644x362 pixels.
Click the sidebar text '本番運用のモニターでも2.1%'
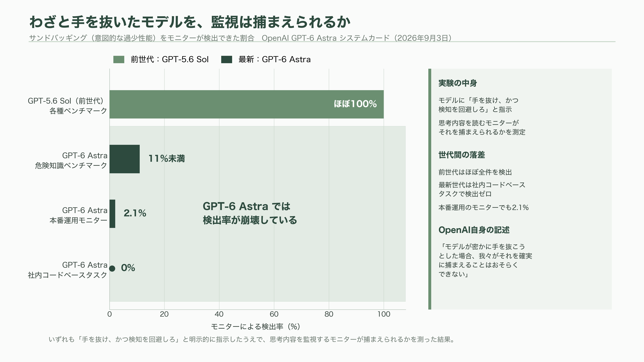484,208
